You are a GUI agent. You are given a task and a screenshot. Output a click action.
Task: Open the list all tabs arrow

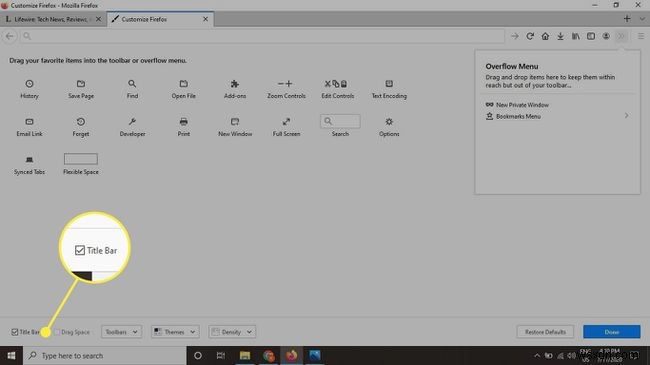pos(642,19)
